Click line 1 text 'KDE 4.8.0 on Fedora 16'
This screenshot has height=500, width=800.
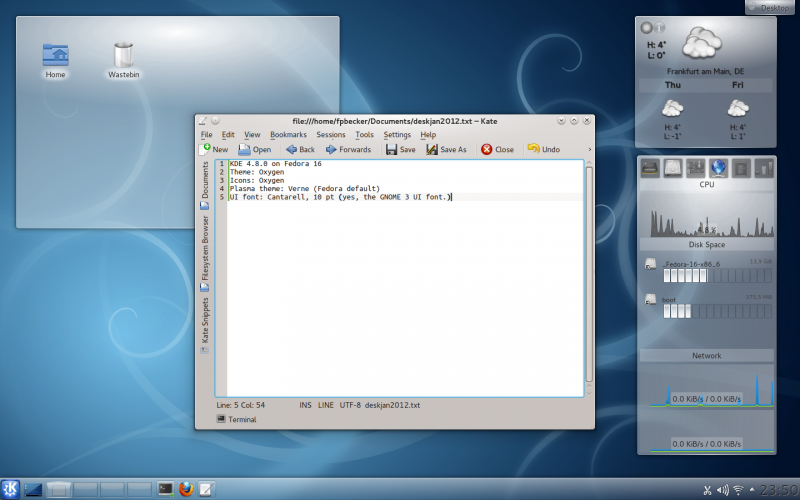pyautogui.click(x=276, y=164)
